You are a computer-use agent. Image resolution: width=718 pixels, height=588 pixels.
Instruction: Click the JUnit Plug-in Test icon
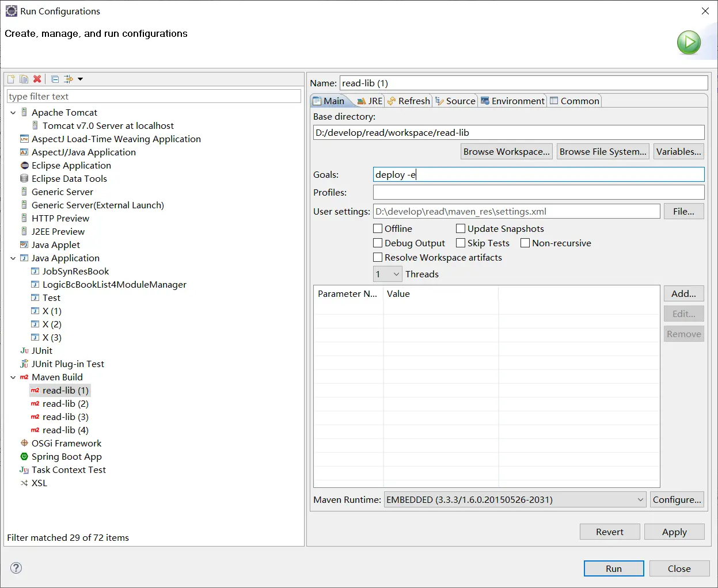pos(24,364)
